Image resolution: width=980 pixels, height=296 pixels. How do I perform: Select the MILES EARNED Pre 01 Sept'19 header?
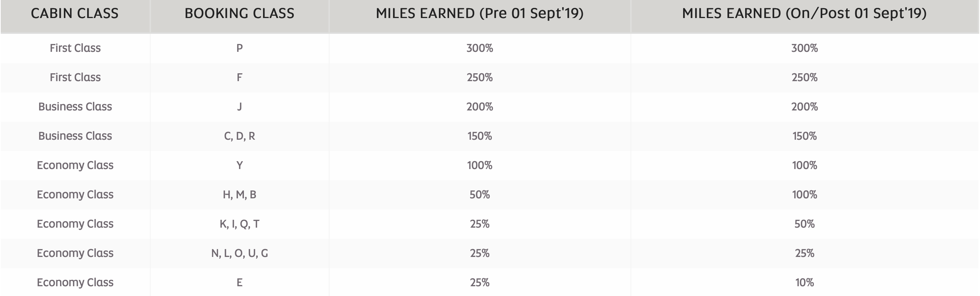click(x=479, y=14)
